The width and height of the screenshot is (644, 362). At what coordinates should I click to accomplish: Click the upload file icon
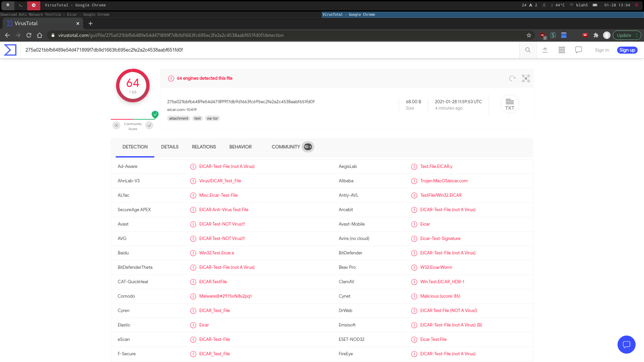545,50
